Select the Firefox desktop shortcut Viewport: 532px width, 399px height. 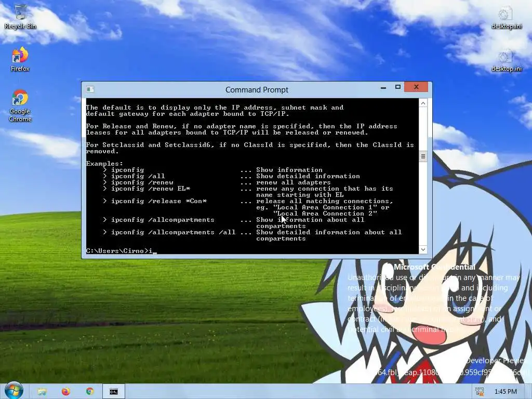(x=20, y=59)
